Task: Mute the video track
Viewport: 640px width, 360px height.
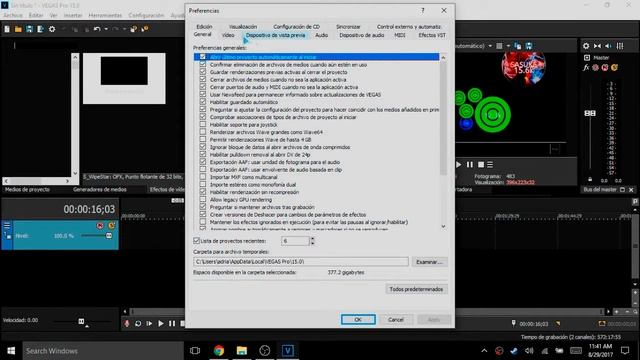Action: click(x=100, y=225)
